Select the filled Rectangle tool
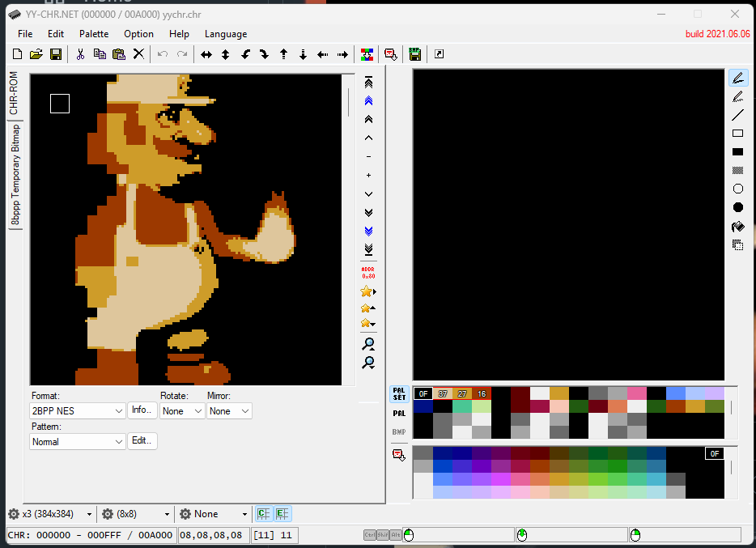756x548 pixels. point(738,152)
